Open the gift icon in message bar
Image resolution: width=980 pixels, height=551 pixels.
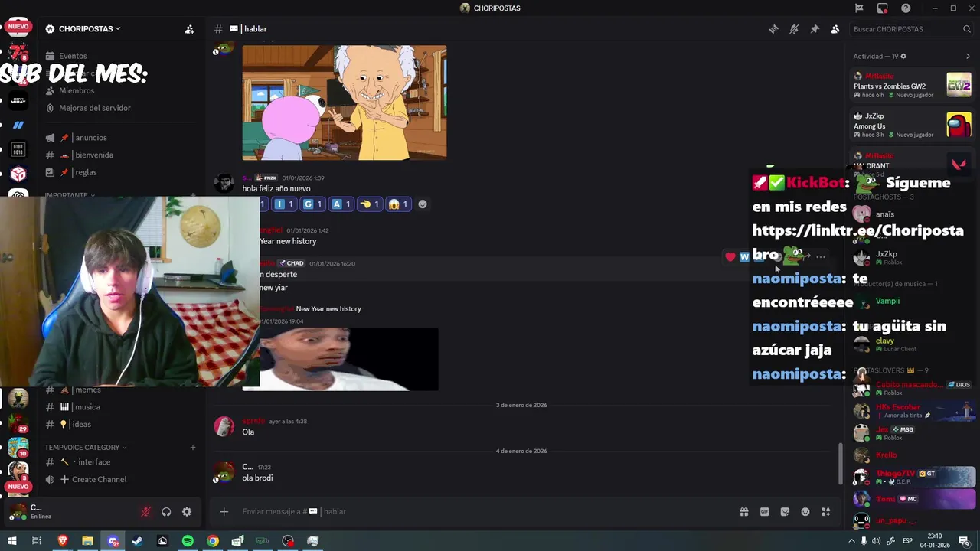click(x=743, y=512)
